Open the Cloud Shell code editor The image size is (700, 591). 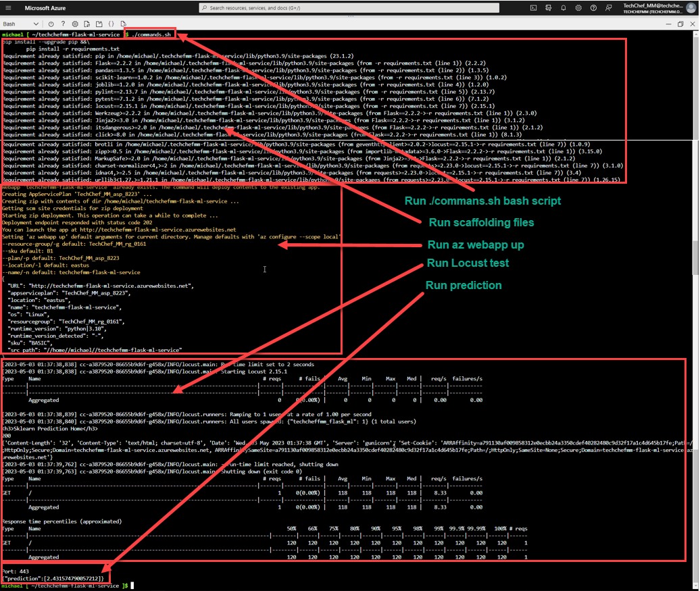[x=111, y=24]
